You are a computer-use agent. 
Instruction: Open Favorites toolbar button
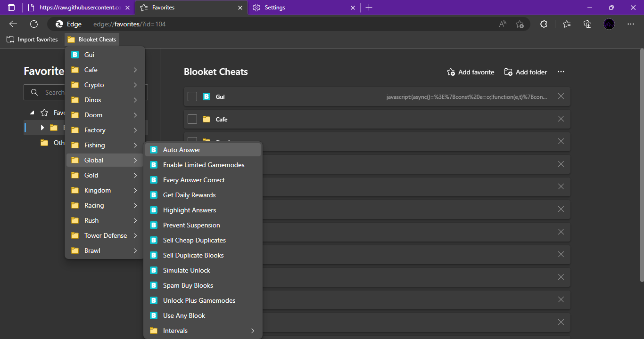(566, 24)
